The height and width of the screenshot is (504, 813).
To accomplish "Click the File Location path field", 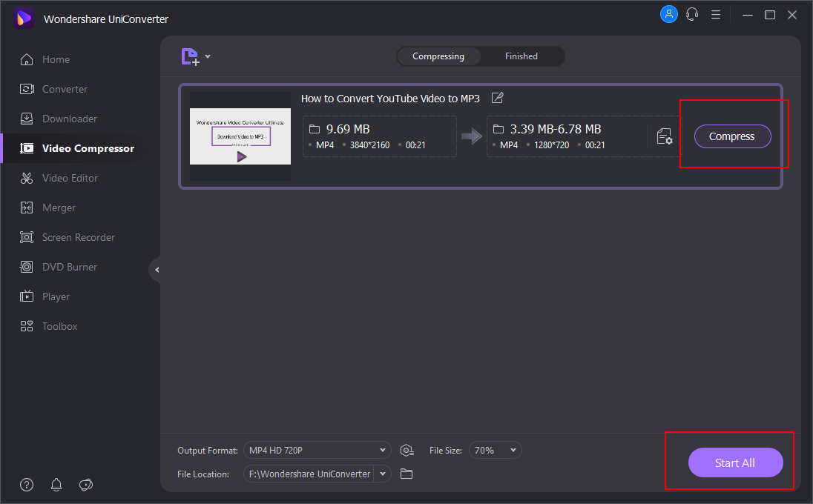I will point(309,474).
